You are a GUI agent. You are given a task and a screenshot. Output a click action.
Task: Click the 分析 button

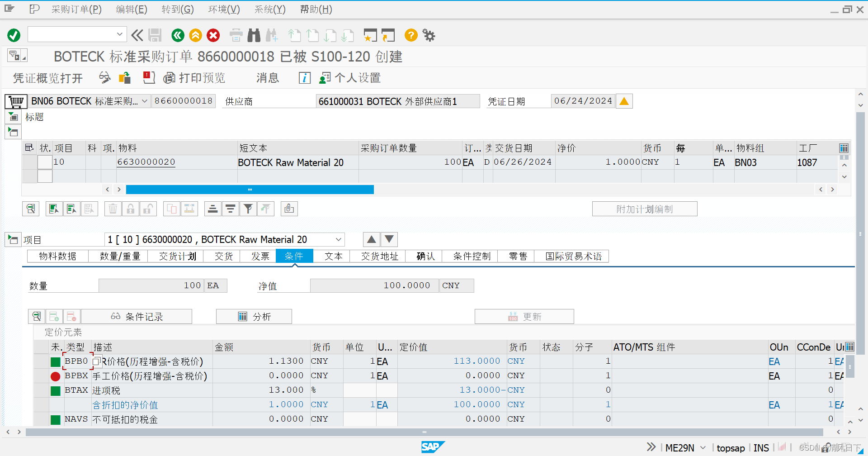coord(254,317)
